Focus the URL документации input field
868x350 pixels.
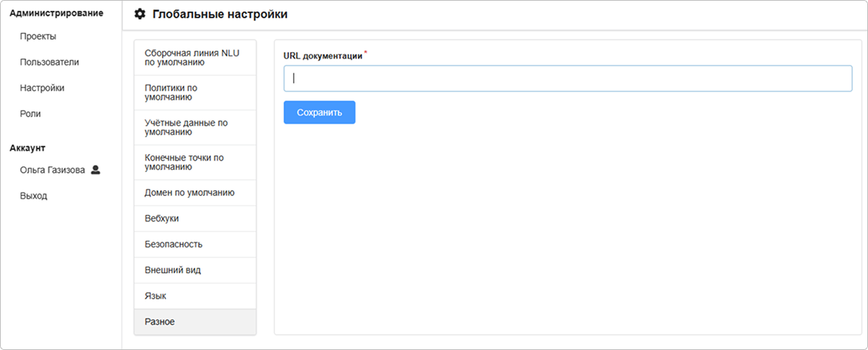click(x=568, y=79)
